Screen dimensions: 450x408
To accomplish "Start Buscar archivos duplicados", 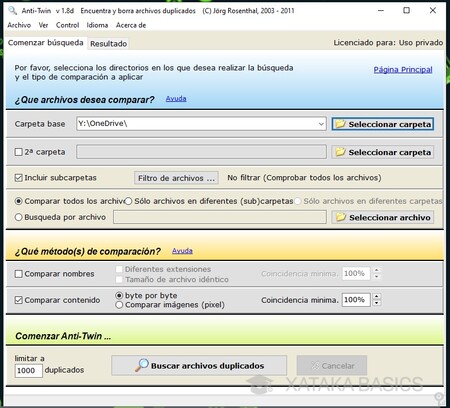I will (x=199, y=366).
